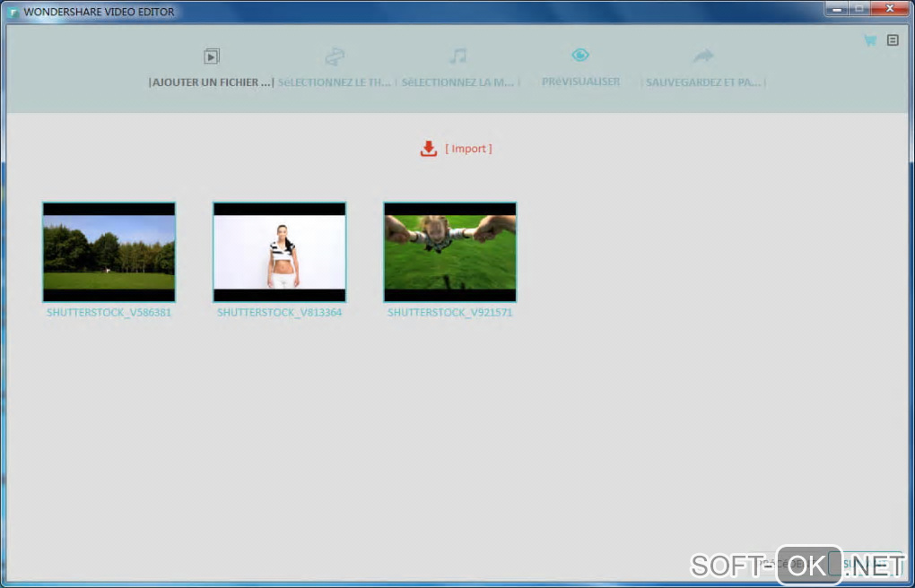The width and height of the screenshot is (915, 588).
Task: Maximize the Wondershare Video Editor window
Action: pos(859,9)
